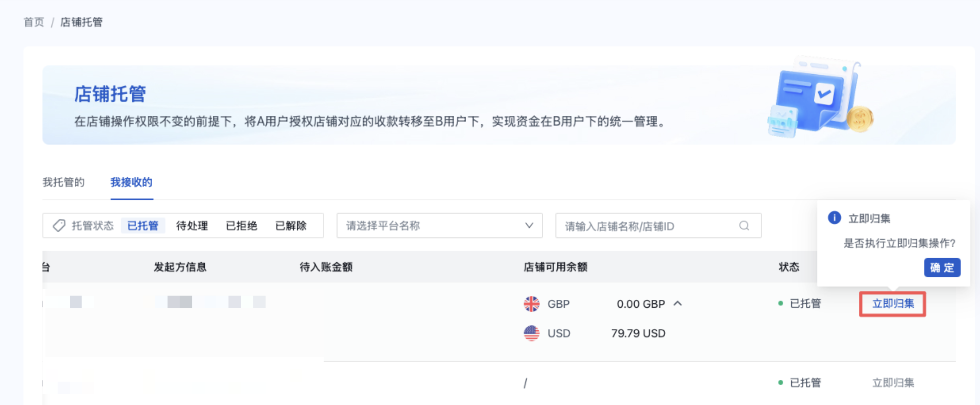Click the info icon in 立即归集 popover
The height and width of the screenshot is (405, 980).
[834, 218]
